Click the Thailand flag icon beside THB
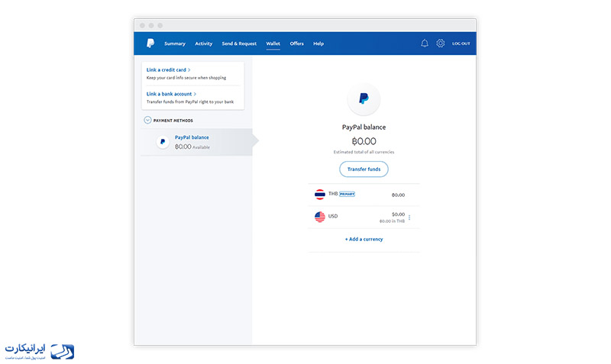Screen dimensions: 611x364 pyautogui.click(x=320, y=195)
